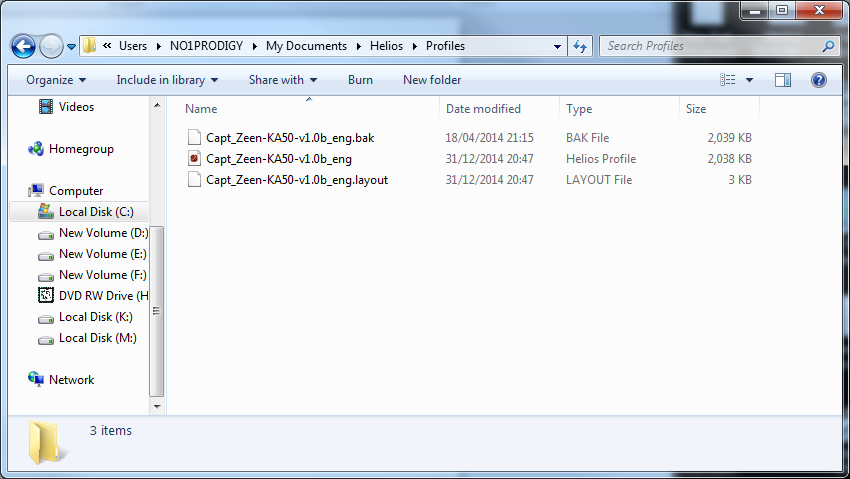Click the folder icon in address bar

tap(89, 46)
